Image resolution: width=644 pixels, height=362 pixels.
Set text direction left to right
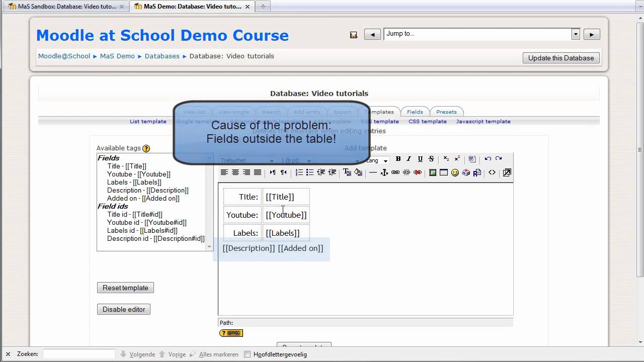pos(273,172)
